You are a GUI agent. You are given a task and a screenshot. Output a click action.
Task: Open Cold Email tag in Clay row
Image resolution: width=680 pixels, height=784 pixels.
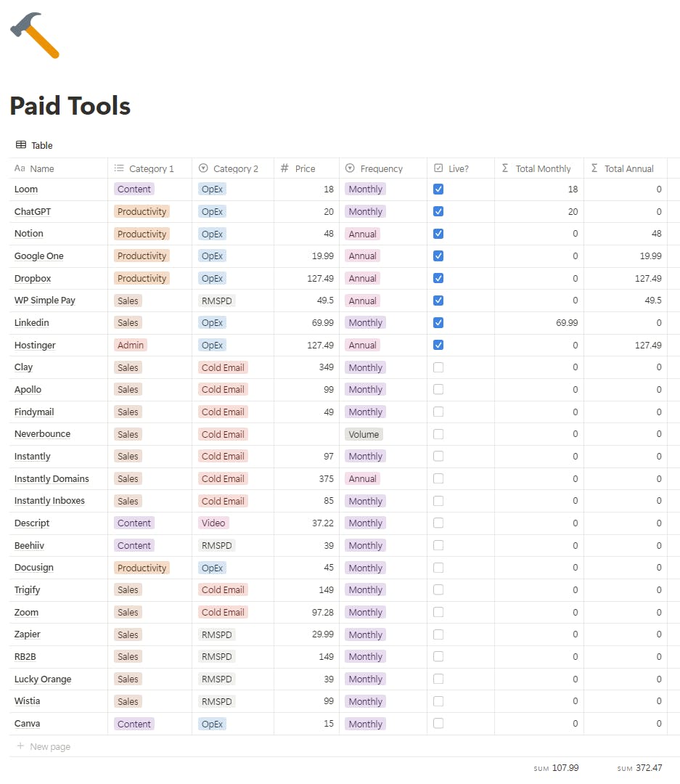223,367
